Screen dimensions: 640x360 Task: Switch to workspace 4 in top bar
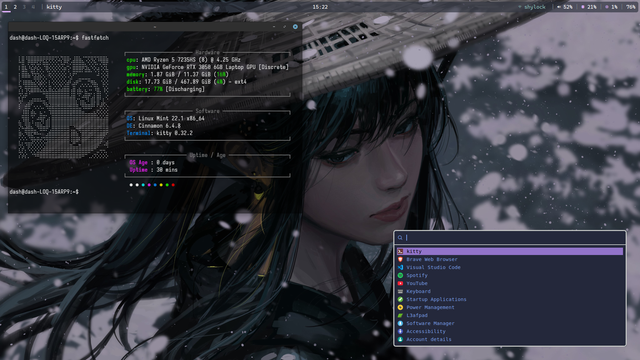(x=33, y=7)
